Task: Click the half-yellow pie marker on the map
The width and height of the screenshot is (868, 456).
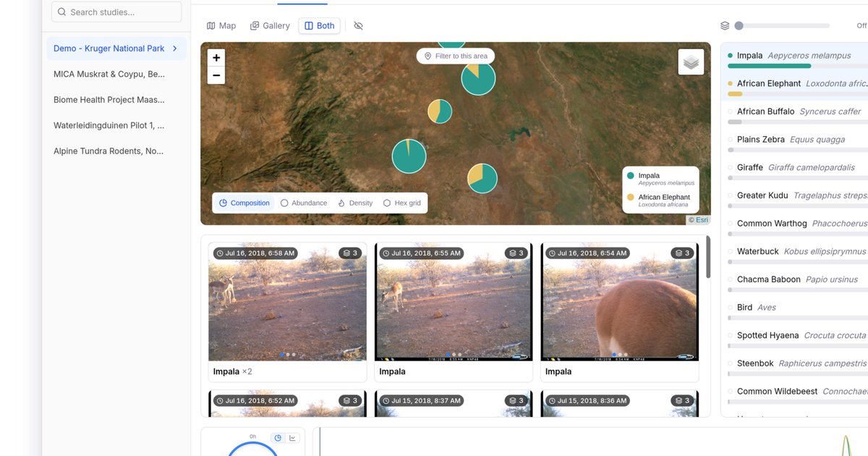Action: (x=440, y=111)
